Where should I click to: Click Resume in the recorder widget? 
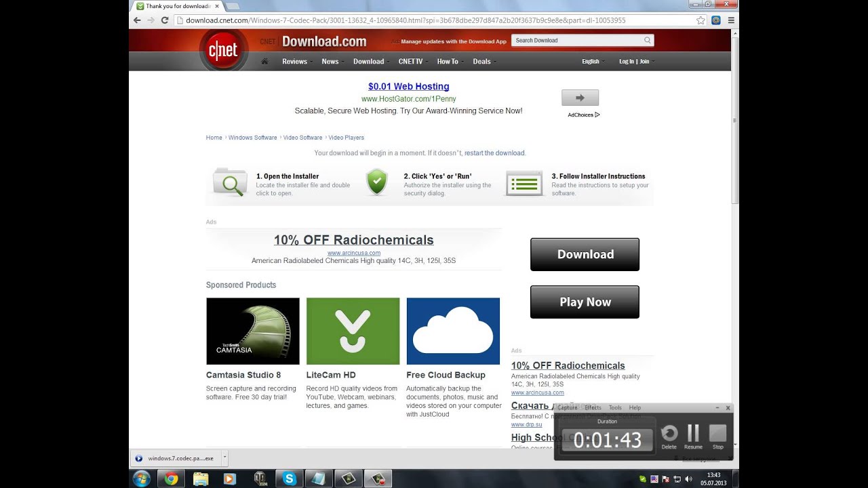click(x=693, y=437)
